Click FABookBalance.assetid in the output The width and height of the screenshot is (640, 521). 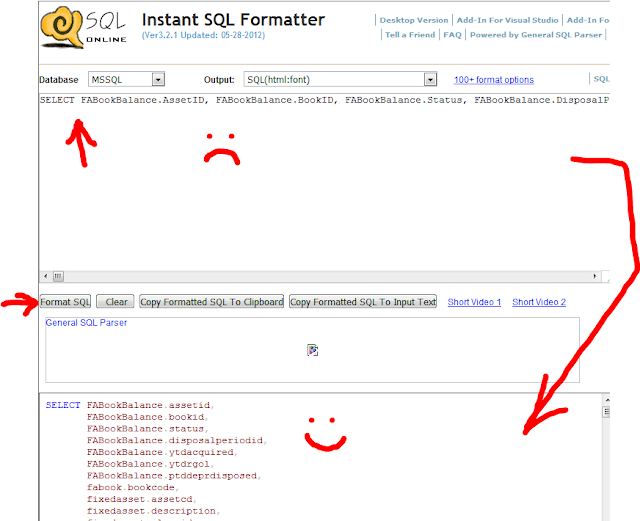[x=149, y=405]
